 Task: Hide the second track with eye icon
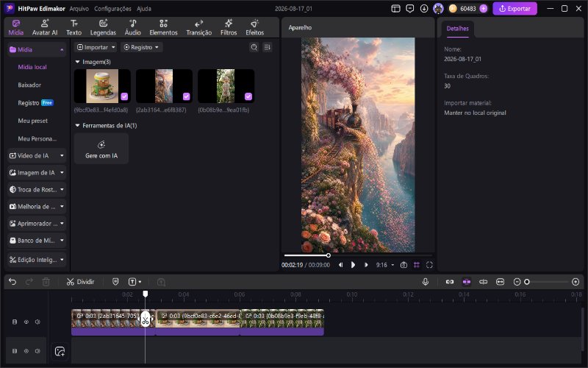tap(26, 351)
